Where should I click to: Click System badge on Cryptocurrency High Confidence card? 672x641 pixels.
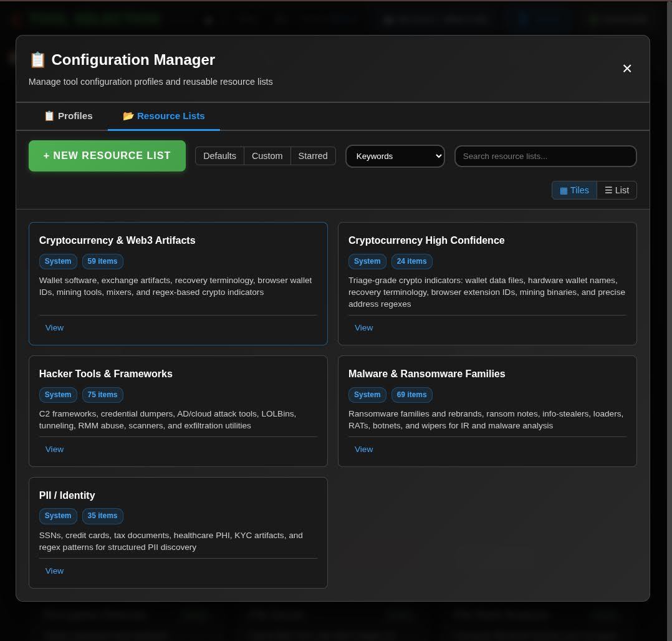pos(367,261)
